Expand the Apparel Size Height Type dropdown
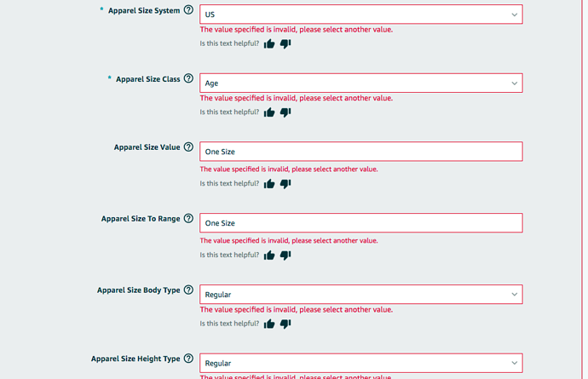 click(x=360, y=363)
